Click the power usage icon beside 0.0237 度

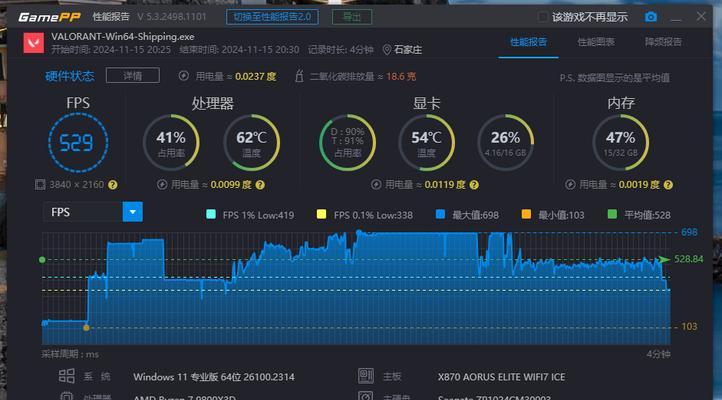click(184, 76)
